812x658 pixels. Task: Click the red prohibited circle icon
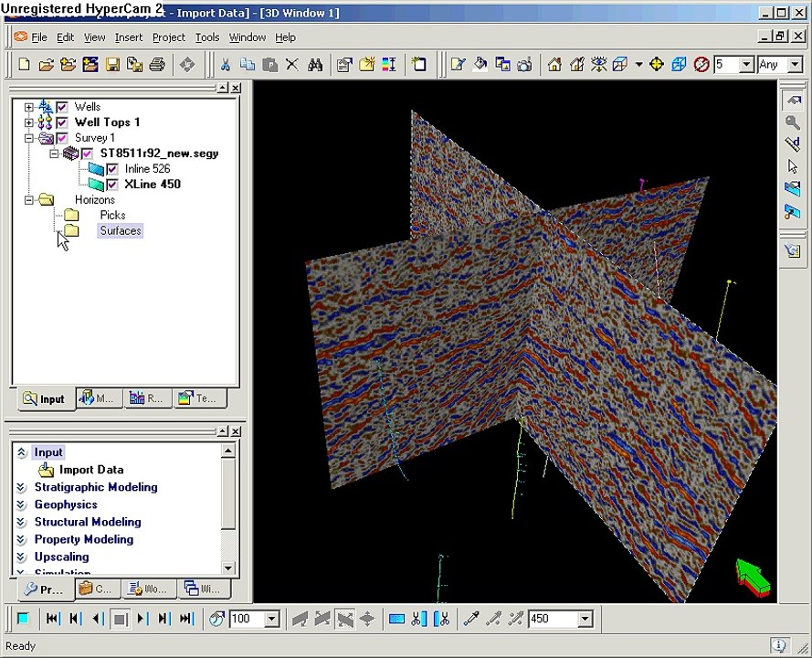point(701,65)
